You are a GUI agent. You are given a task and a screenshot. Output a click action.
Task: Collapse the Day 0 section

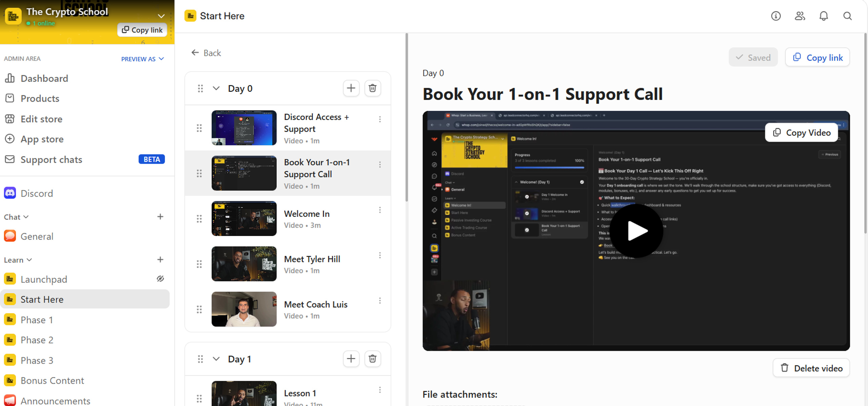click(x=216, y=88)
